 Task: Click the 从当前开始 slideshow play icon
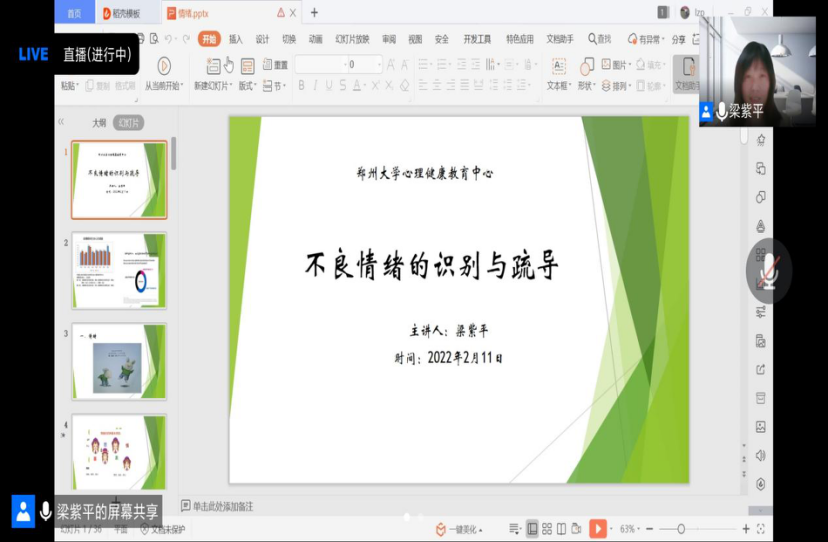point(163,66)
